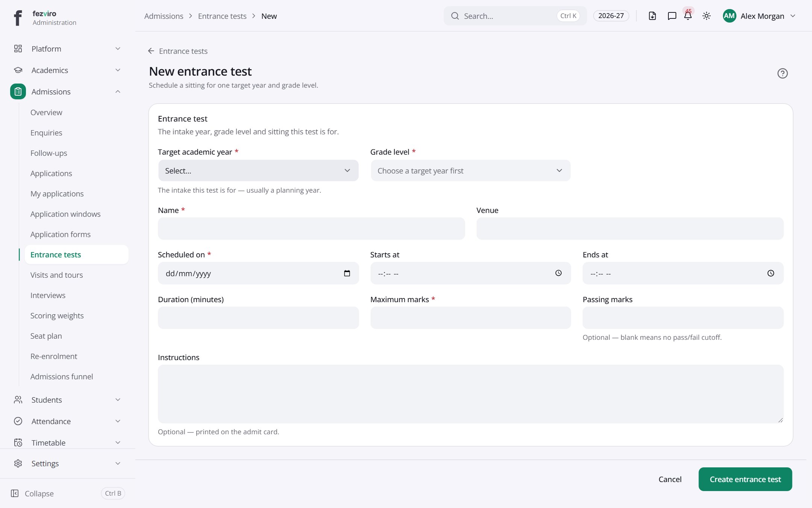The width and height of the screenshot is (812, 508).
Task: Open Admissions funnel sidebar item
Action: (62, 377)
